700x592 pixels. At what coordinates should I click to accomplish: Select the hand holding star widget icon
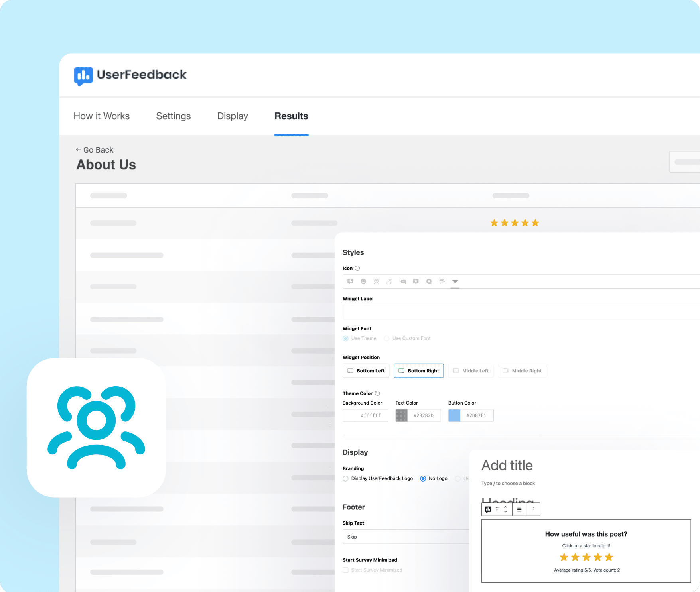[390, 281]
